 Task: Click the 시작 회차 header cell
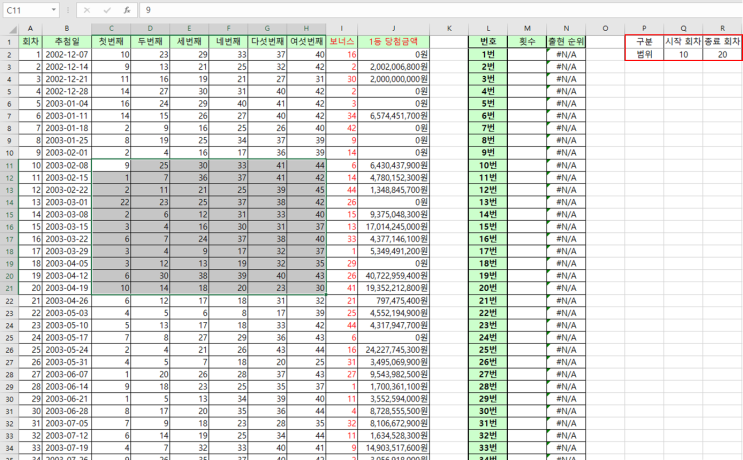coord(683,42)
